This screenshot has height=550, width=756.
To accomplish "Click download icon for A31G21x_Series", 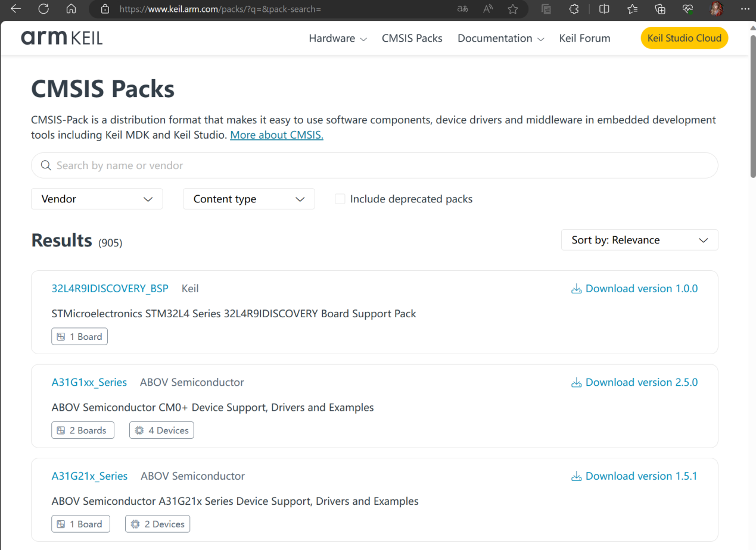I will point(576,476).
